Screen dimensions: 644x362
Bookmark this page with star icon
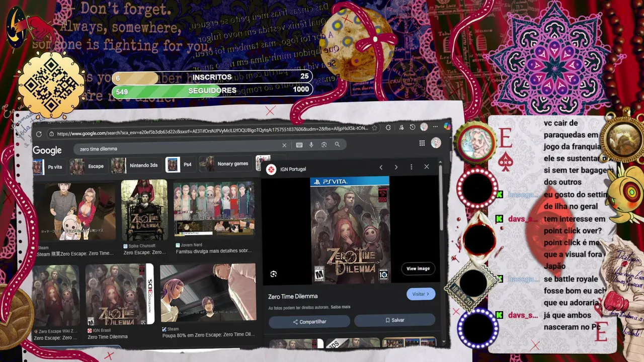pyautogui.click(x=374, y=128)
